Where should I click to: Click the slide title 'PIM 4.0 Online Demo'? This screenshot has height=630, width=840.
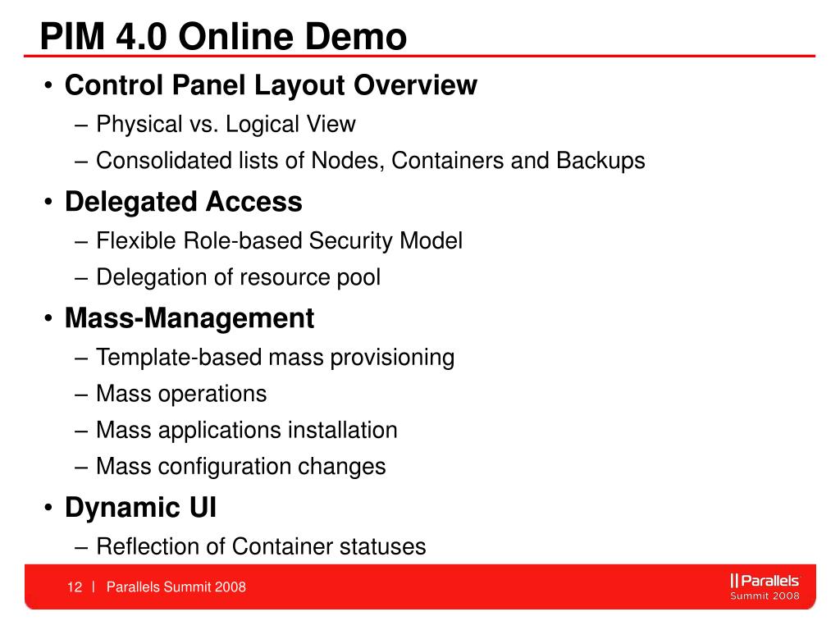point(223,36)
